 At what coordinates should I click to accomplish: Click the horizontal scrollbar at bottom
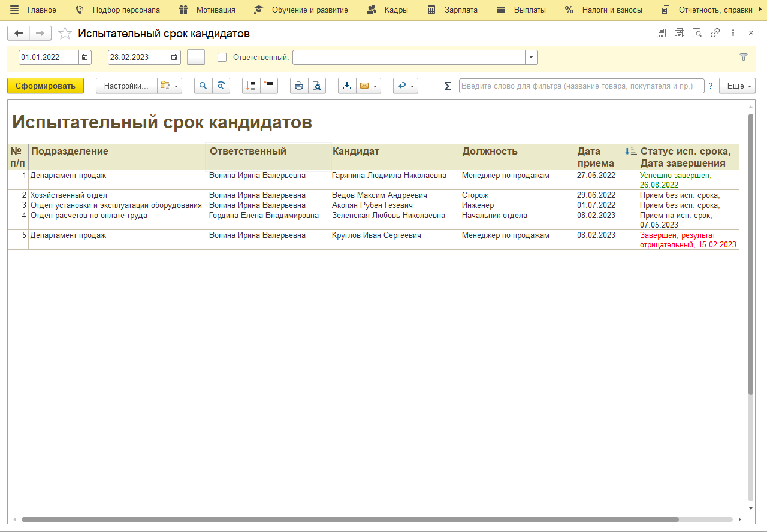click(350, 519)
